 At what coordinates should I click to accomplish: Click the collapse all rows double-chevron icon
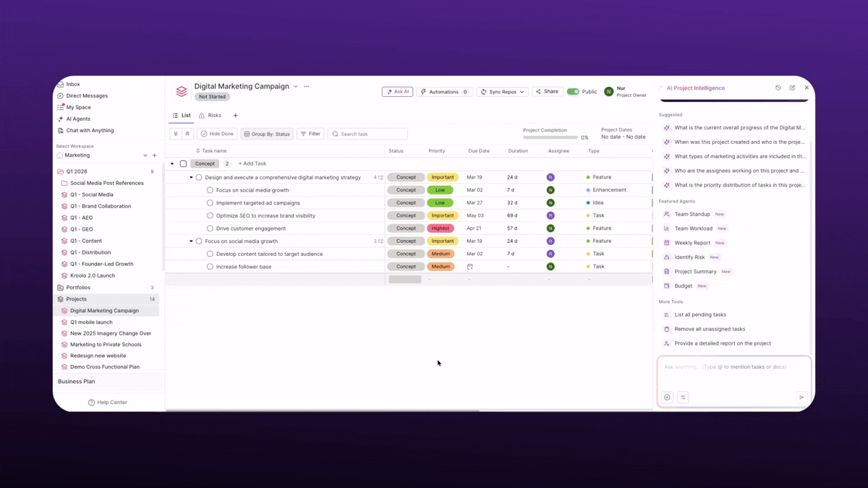187,134
